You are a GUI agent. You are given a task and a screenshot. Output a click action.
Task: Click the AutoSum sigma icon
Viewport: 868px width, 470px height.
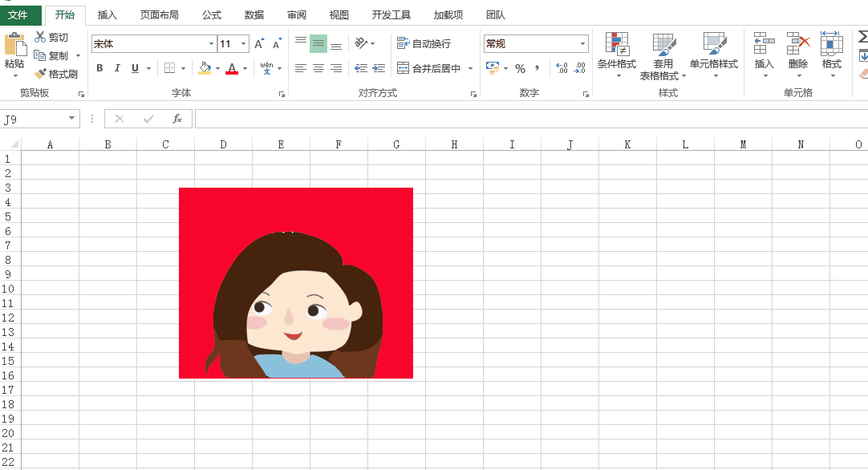[x=862, y=37]
